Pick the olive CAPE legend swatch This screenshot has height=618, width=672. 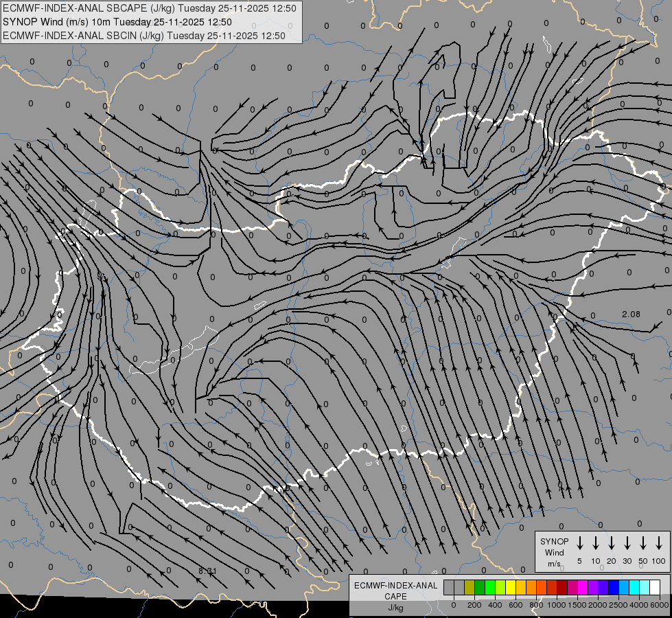click(x=470, y=587)
